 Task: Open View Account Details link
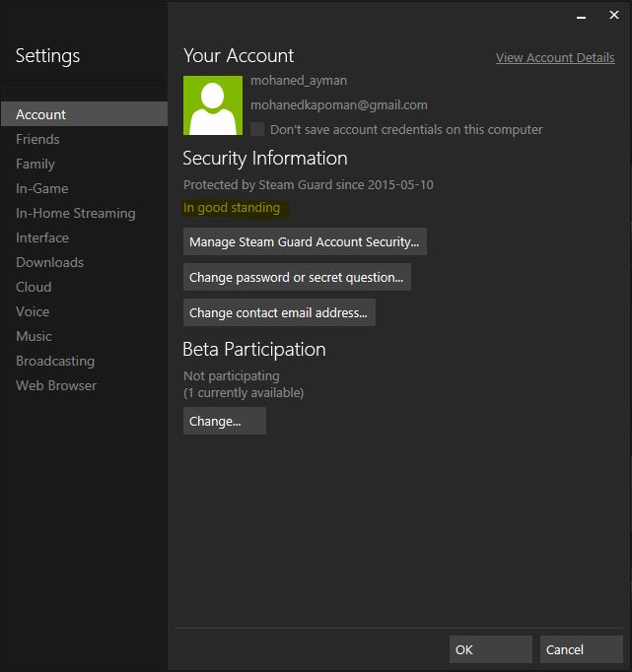(x=555, y=57)
